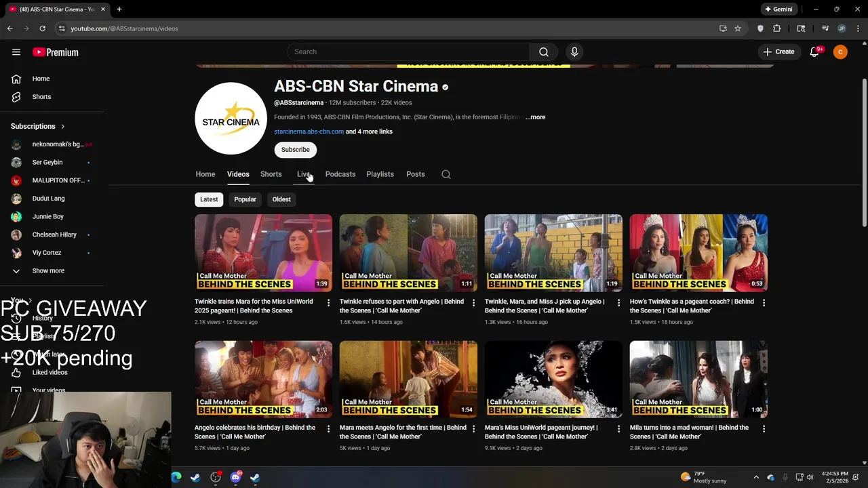Open options for 'Twinkle refuses to part' video

(474, 302)
